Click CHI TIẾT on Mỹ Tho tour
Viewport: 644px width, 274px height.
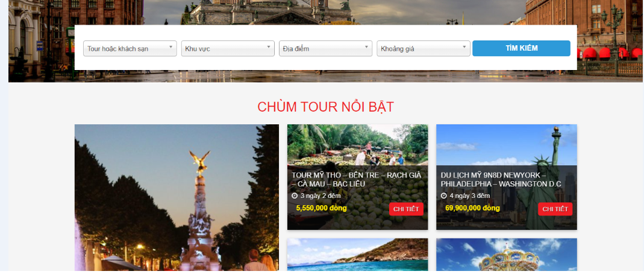pos(406,209)
